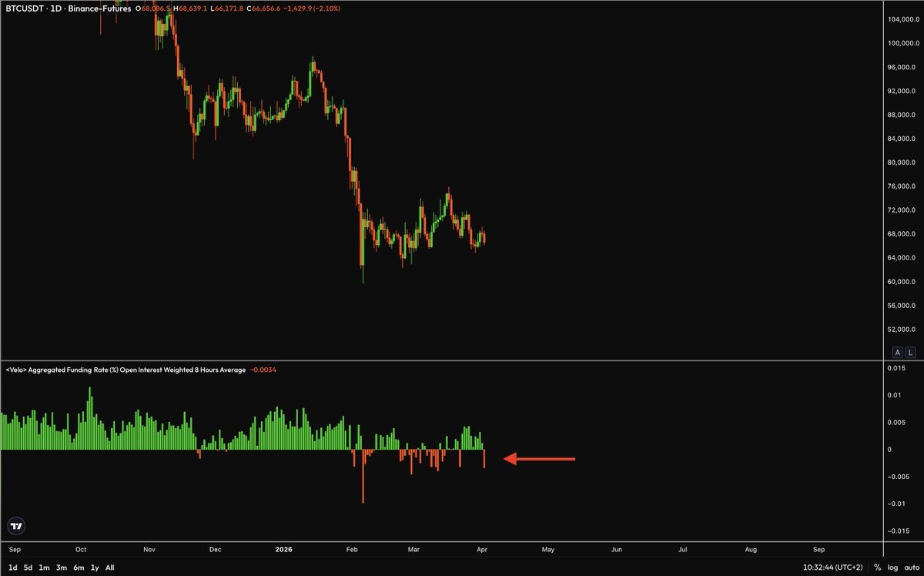Click the Feb label on time axis
This screenshot has width=924, height=576.
pyautogui.click(x=353, y=550)
